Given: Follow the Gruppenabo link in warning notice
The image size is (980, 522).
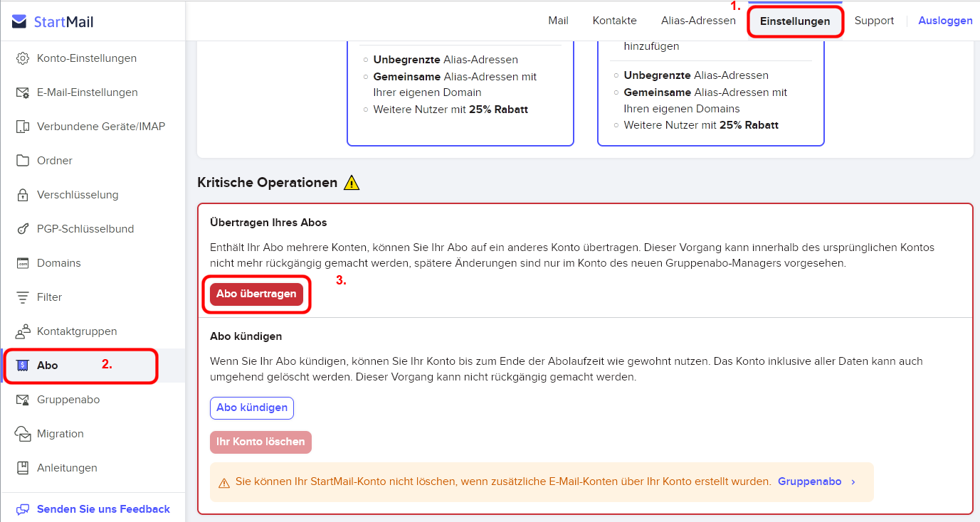Looking at the screenshot, I should tap(809, 481).
